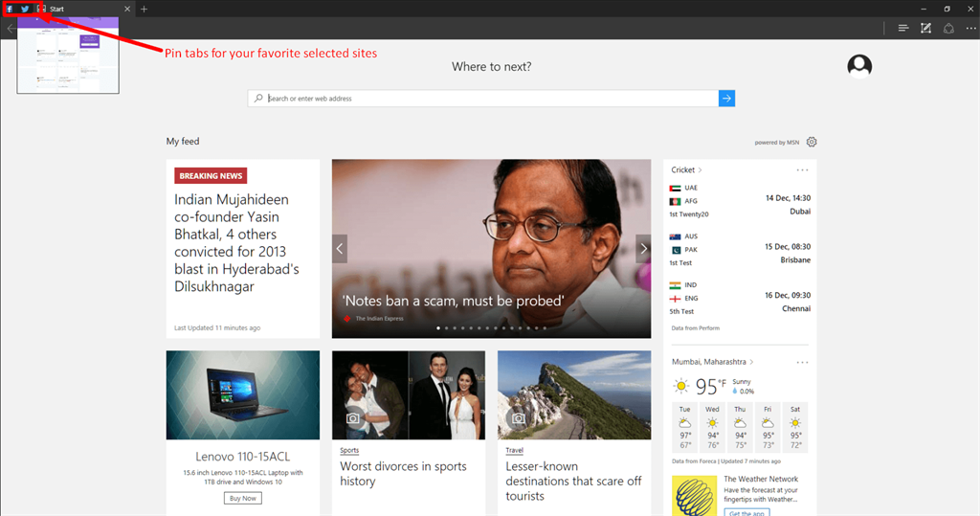The height and width of the screenshot is (516, 980).
Task: Select the Sat forecast tile
Action: (795, 427)
